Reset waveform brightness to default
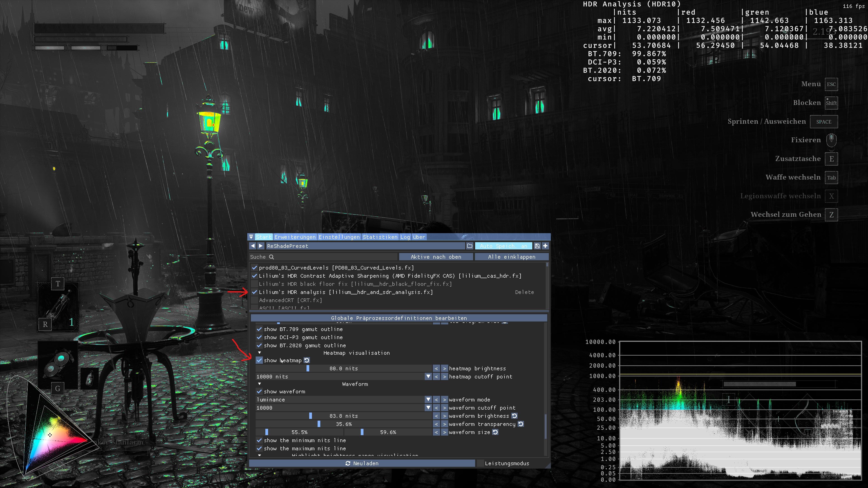This screenshot has width=868, height=488. [514, 416]
